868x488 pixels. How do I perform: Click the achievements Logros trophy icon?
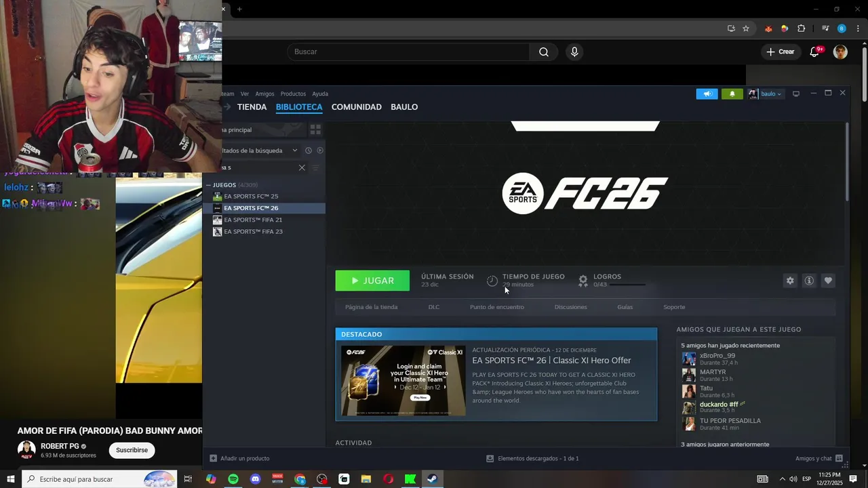[583, 281]
